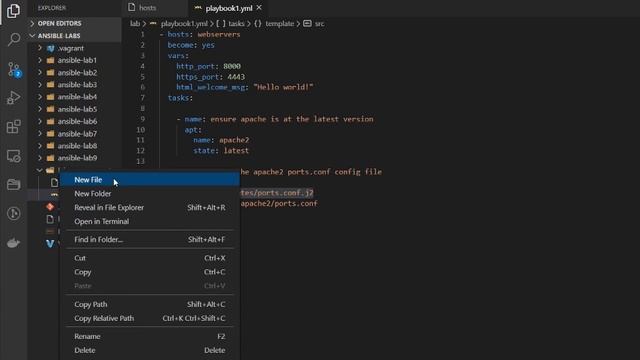Screen dimensions: 640x360
Task: Expand the Open Editors section
Action: pyautogui.click(x=74, y=23)
